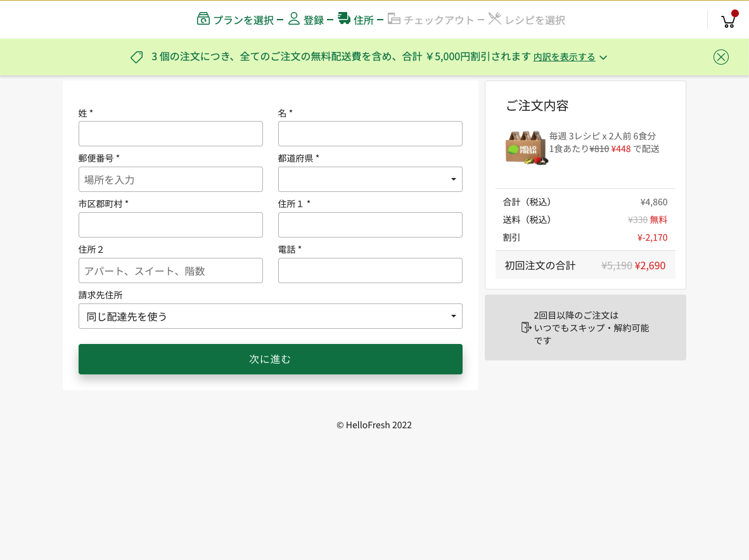This screenshot has height=560, width=749.
Task: Click the HelloFresh box thumbnail
Action: coord(527,148)
